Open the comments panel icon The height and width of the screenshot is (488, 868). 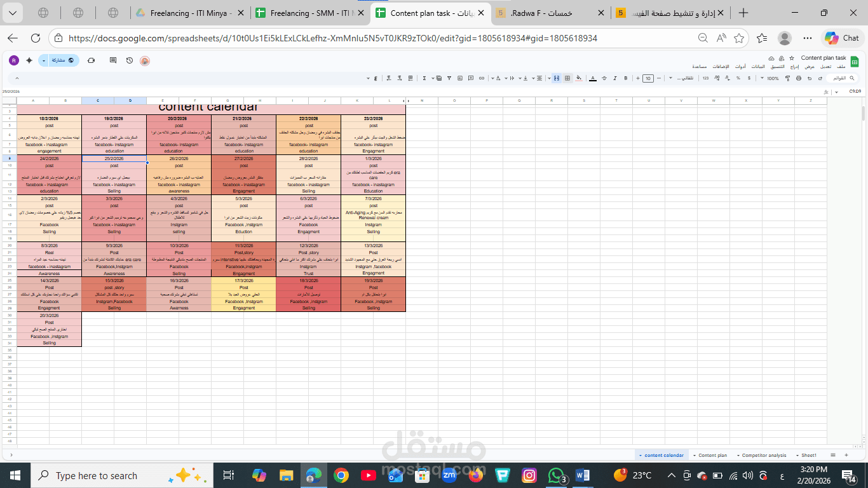[113, 60]
